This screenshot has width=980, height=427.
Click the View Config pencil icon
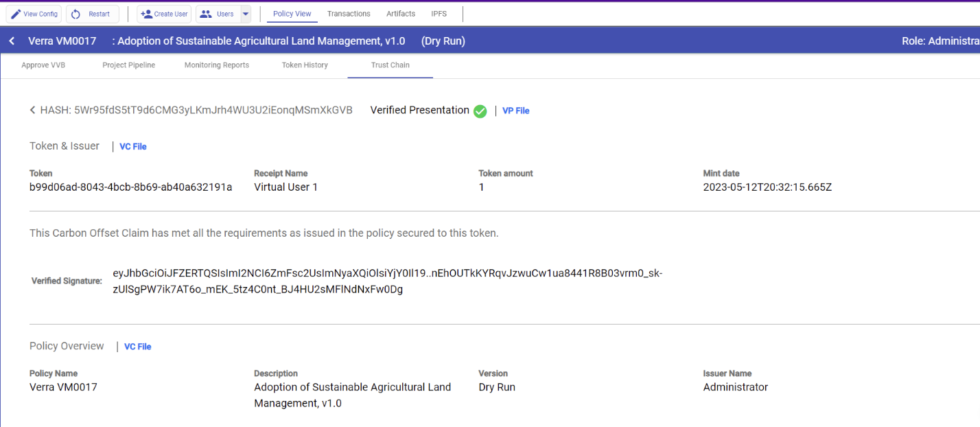[x=16, y=14]
